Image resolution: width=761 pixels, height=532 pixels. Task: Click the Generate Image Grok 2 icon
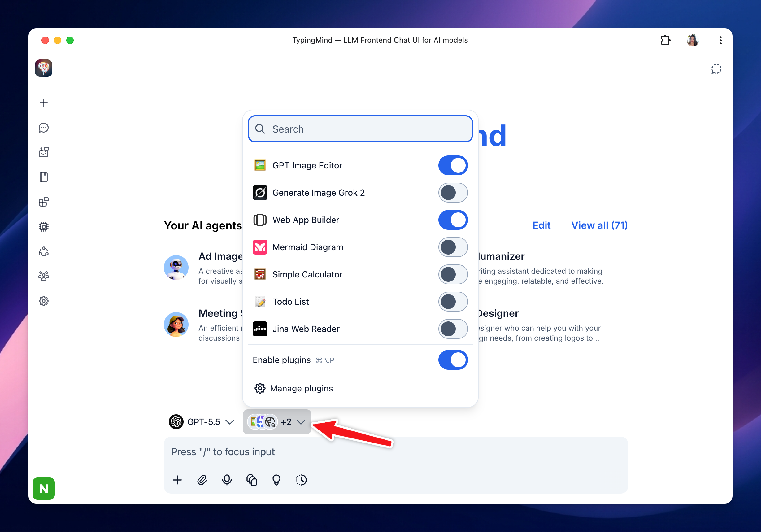[260, 193]
